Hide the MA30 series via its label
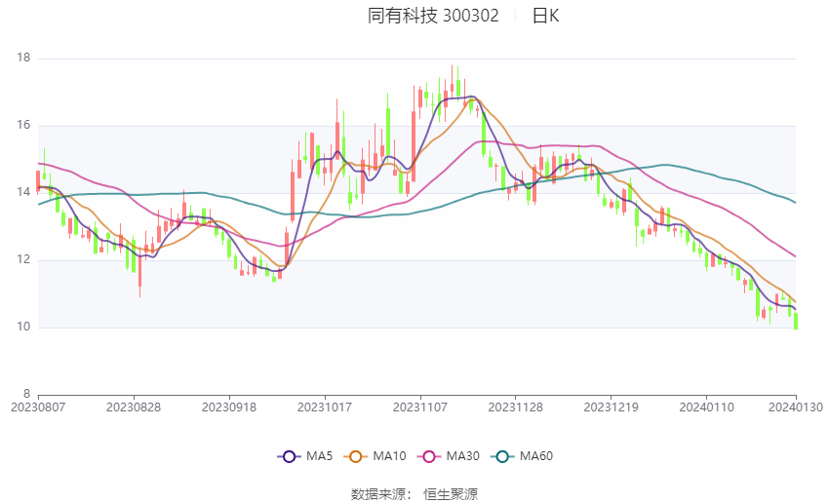The image size is (829, 504). point(462,456)
